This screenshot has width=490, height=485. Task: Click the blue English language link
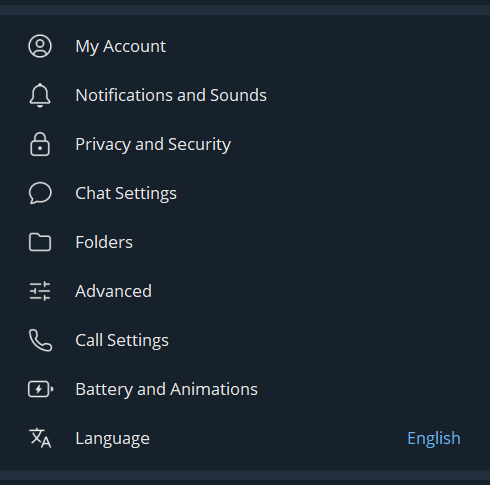pyautogui.click(x=434, y=438)
